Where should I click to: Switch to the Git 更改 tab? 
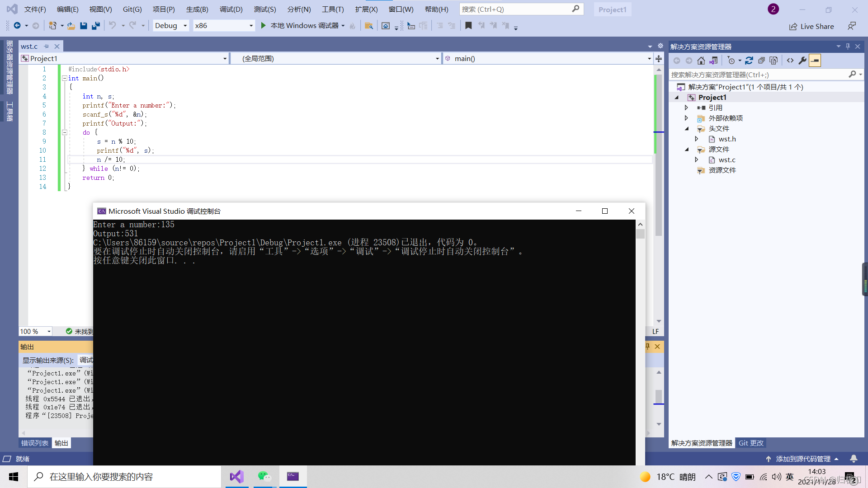pyautogui.click(x=751, y=443)
